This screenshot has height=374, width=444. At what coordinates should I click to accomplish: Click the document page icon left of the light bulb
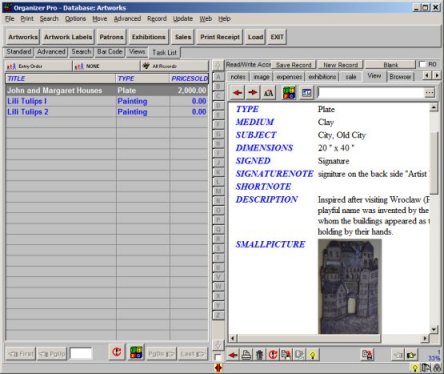(299, 355)
